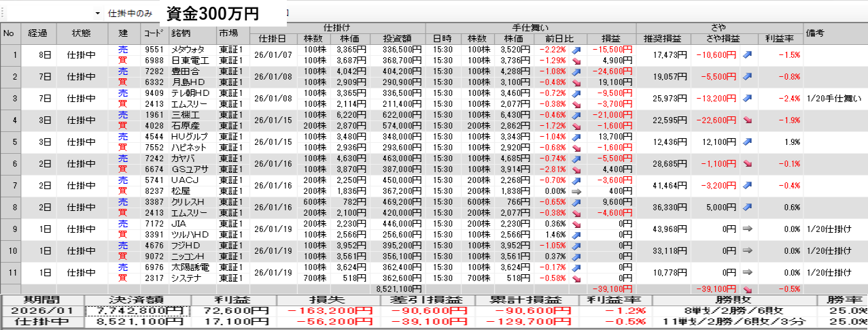
Task: Select row number 4 header
Action: [11, 120]
